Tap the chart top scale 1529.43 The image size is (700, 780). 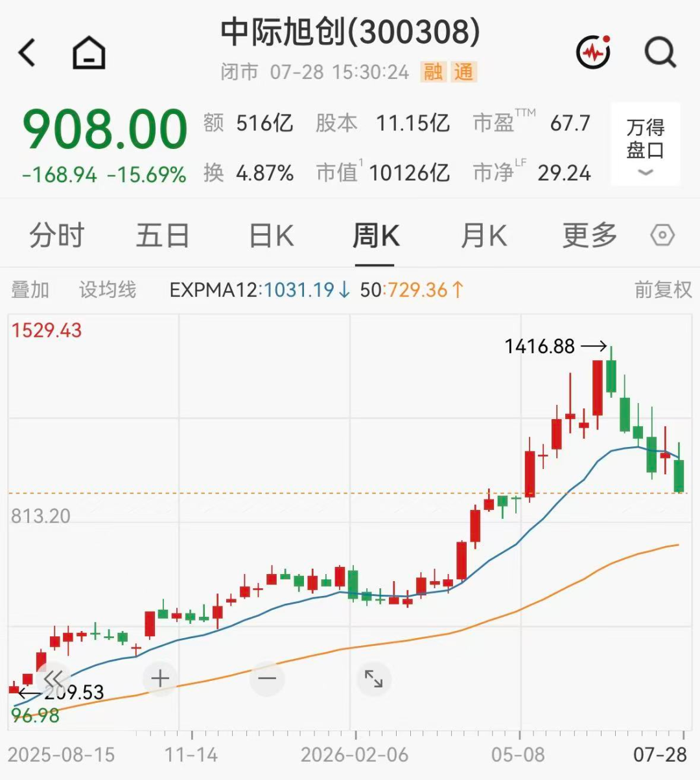47,330
